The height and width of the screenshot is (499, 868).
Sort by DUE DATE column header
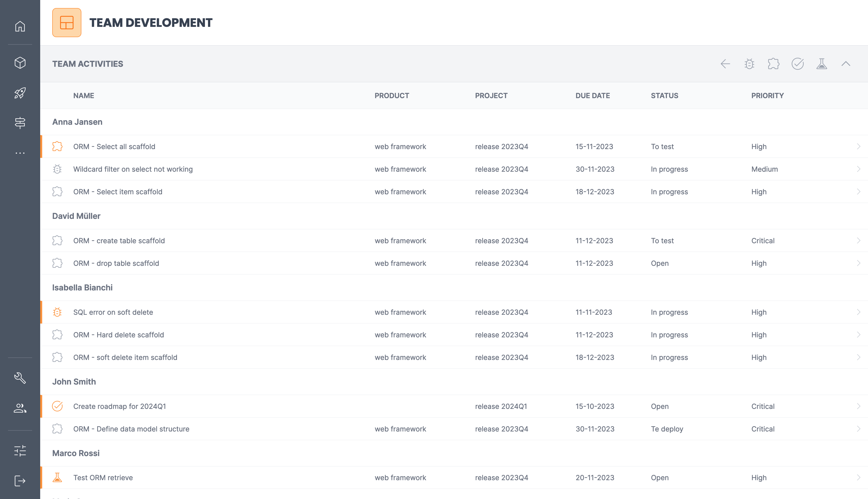[593, 96]
